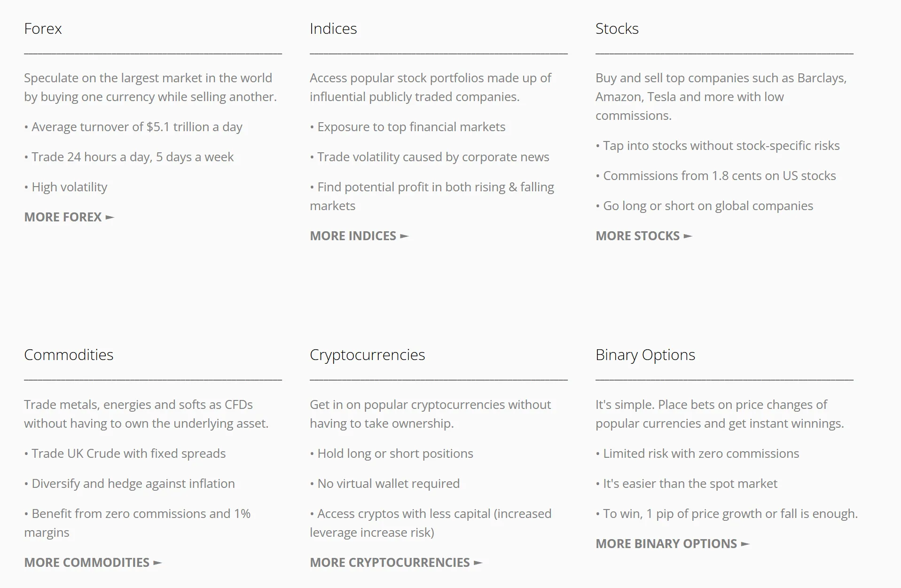
Task: Click the arrow icon next to MORE STOCKS
Action: (x=688, y=236)
